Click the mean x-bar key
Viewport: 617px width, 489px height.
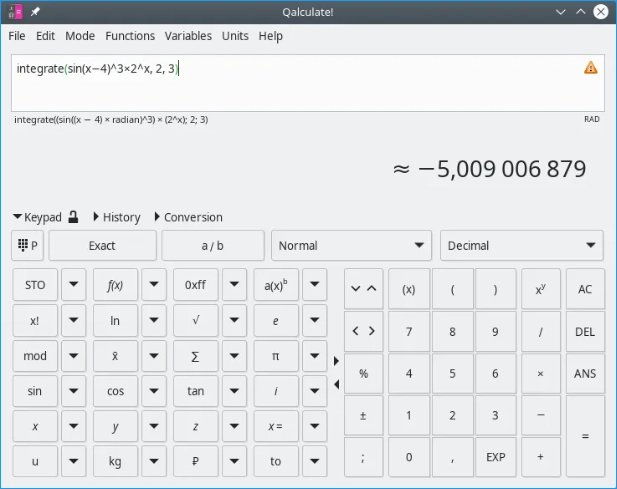115,356
